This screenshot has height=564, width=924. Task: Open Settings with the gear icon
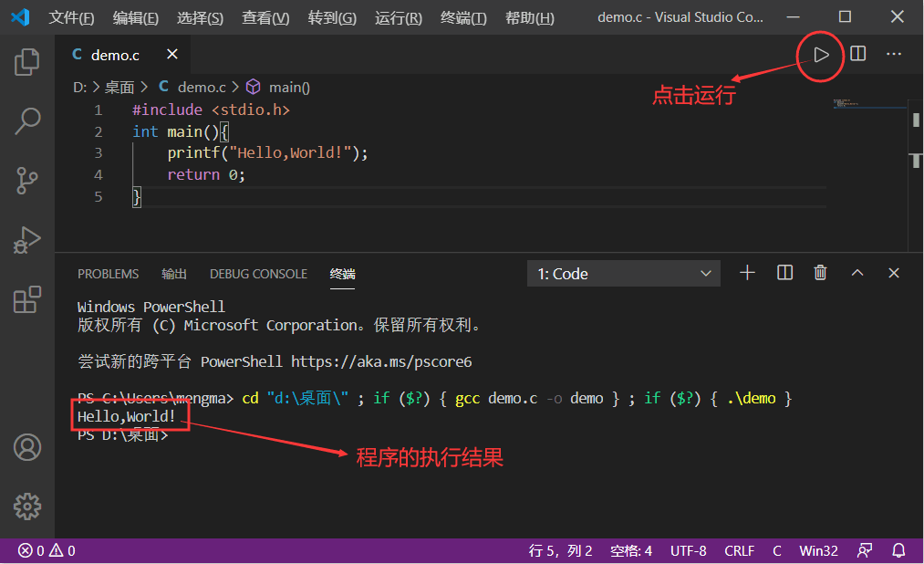click(x=26, y=507)
